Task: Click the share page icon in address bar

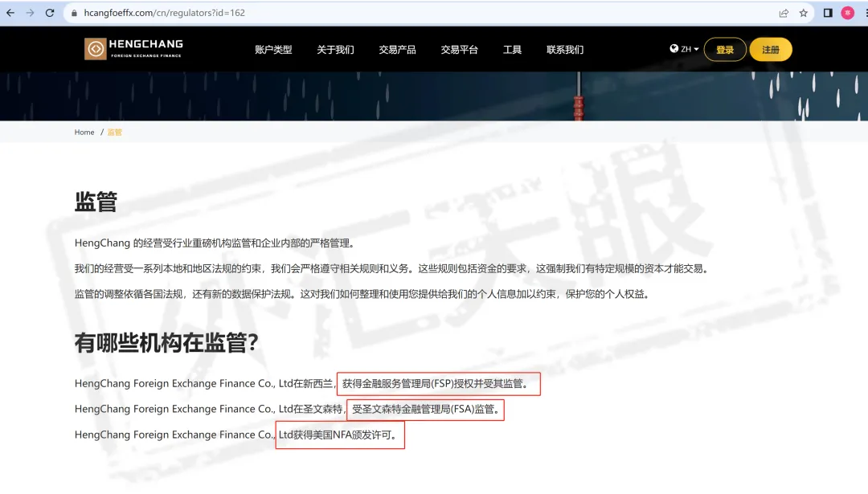Action: pos(784,13)
